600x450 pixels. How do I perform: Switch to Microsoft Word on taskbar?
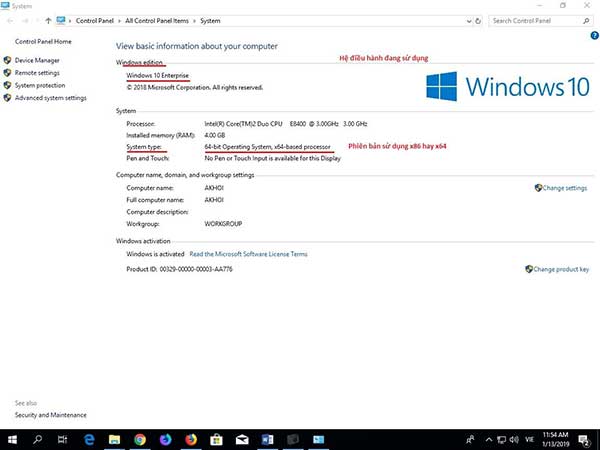[267, 439]
